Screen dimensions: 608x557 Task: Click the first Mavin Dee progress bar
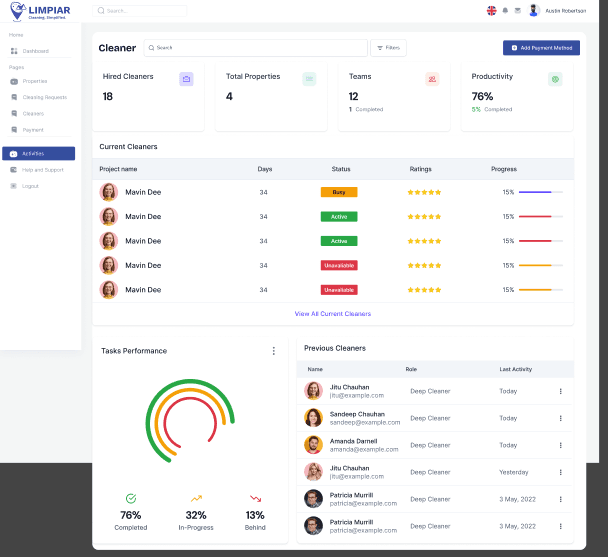(x=541, y=192)
